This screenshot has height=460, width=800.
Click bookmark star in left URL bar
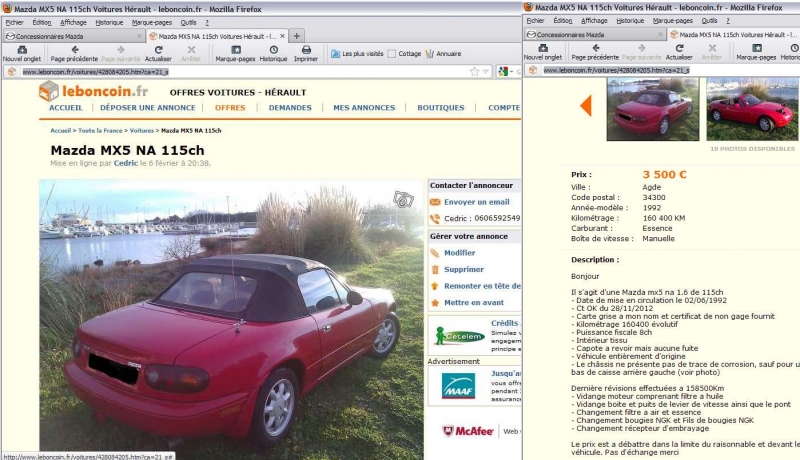click(x=474, y=71)
